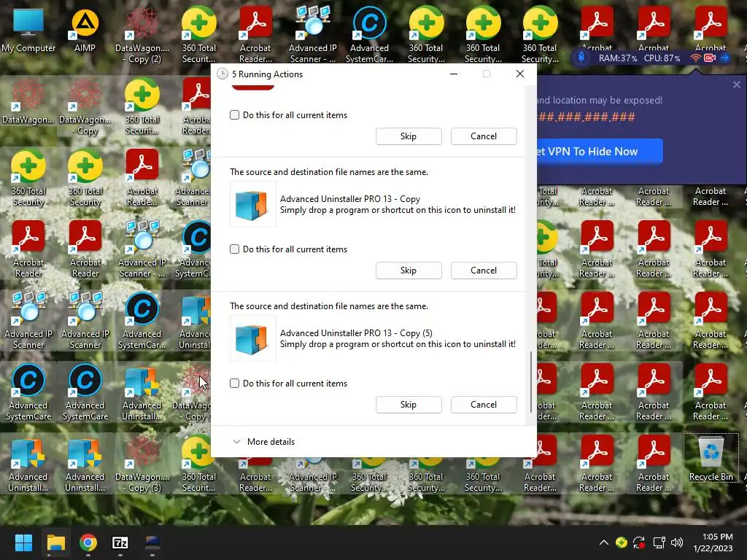
Task: Click the red camera icon in the monitor widget
Action: pyautogui.click(x=710, y=58)
